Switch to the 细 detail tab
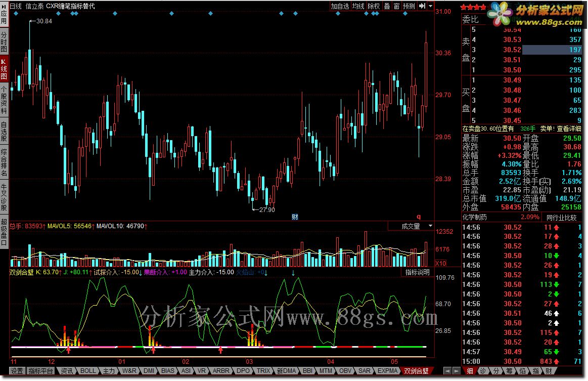The image size is (588, 381). tap(470, 371)
